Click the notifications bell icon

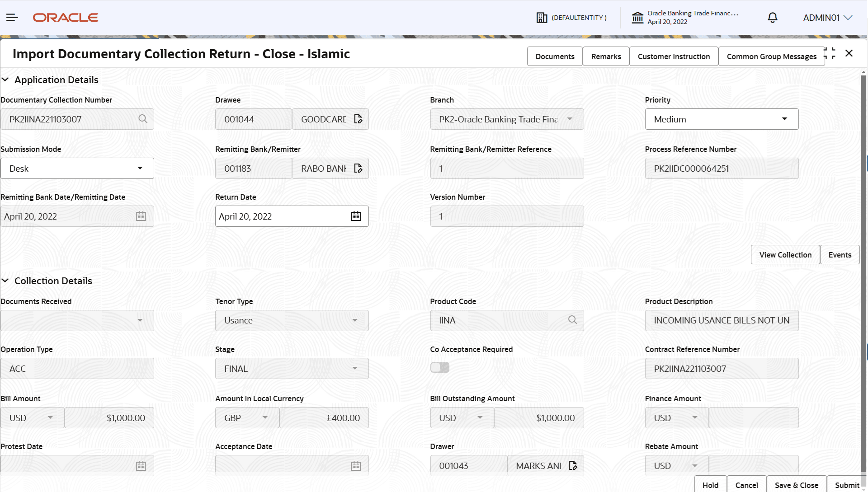[x=773, y=18]
